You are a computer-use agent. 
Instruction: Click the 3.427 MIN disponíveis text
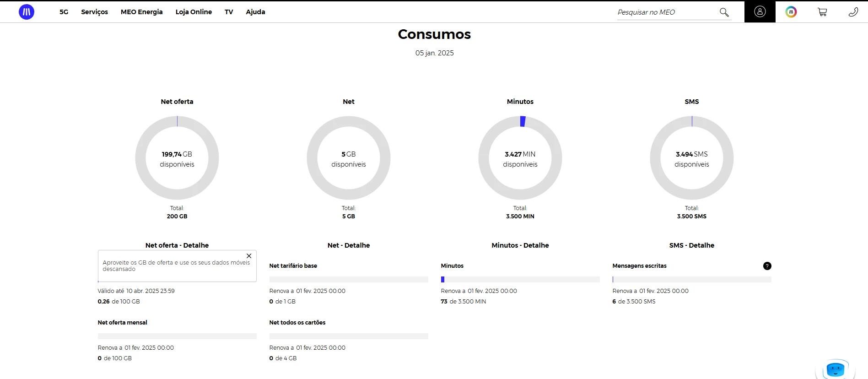pos(520,159)
